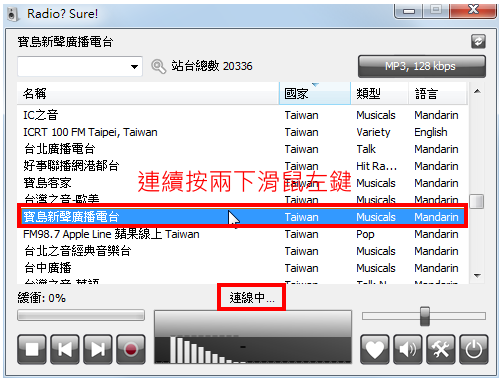Screen dimensions: 503x382
Task: Click the power button icon
Action: pos(474,349)
